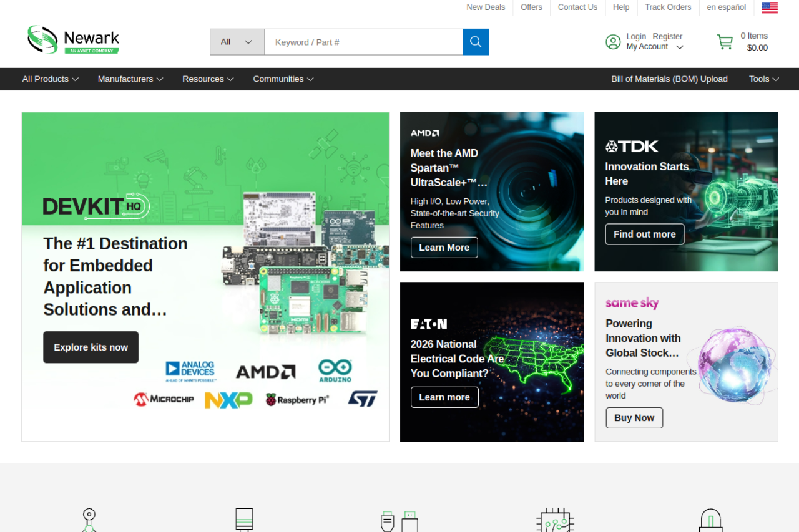This screenshot has width=799, height=532.
Task: Click the Keyword / Part # search field
Action: [x=363, y=42]
